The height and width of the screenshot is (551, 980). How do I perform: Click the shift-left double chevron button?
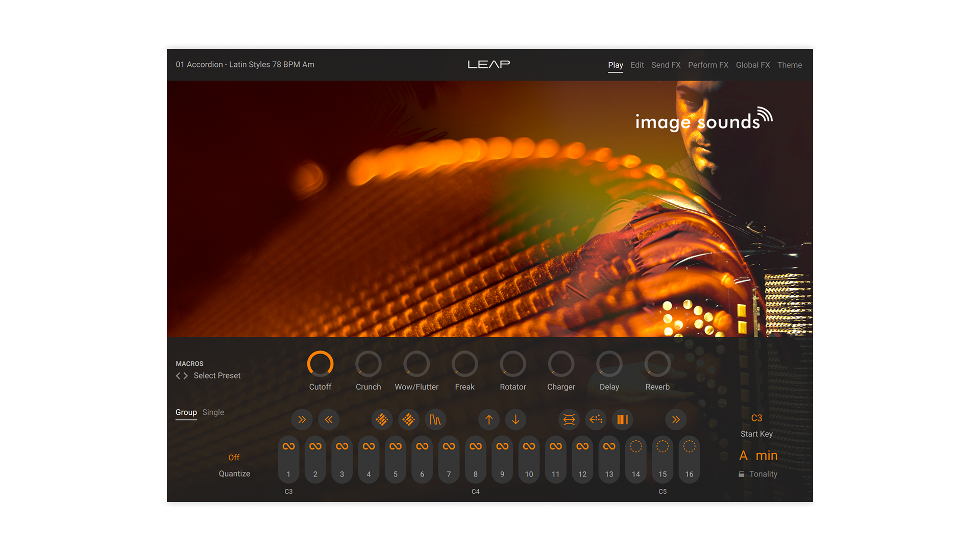328,419
